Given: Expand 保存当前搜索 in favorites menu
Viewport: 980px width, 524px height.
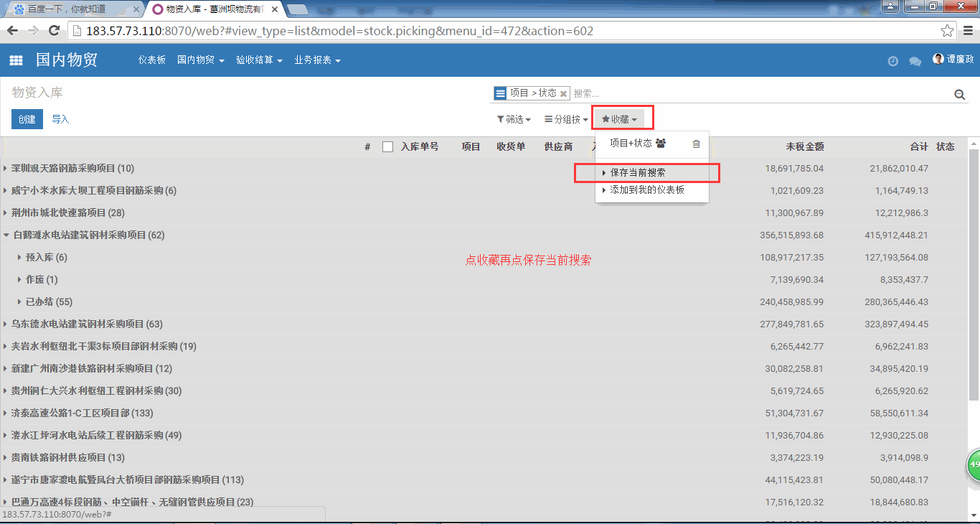Looking at the screenshot, I should pos(637,173).
